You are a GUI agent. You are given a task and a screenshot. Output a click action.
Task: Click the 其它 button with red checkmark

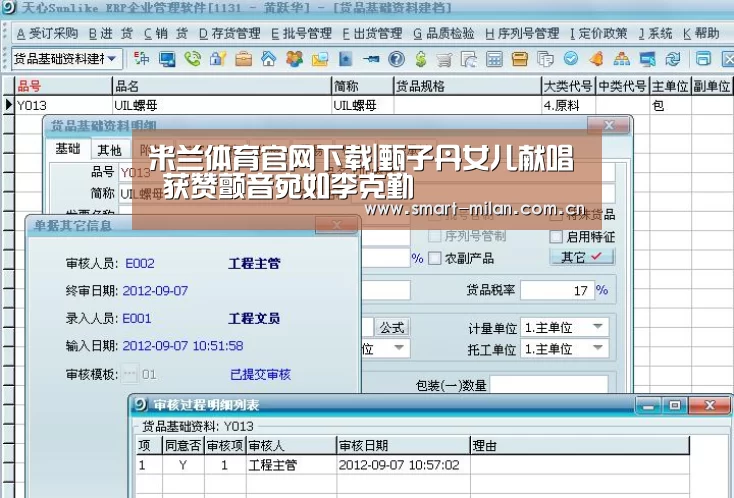582,257
